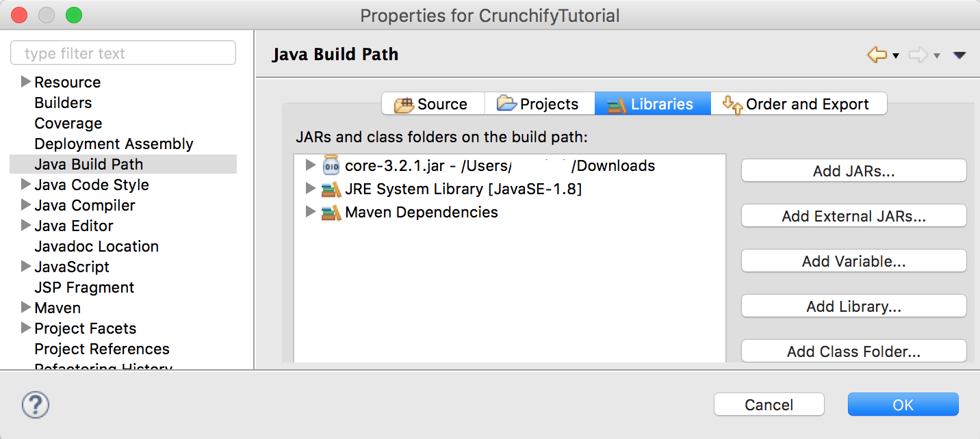Click the Maven Dependencies library icon
The width and height of the screenshot is (980, 439).
click(x=331, y=213)
